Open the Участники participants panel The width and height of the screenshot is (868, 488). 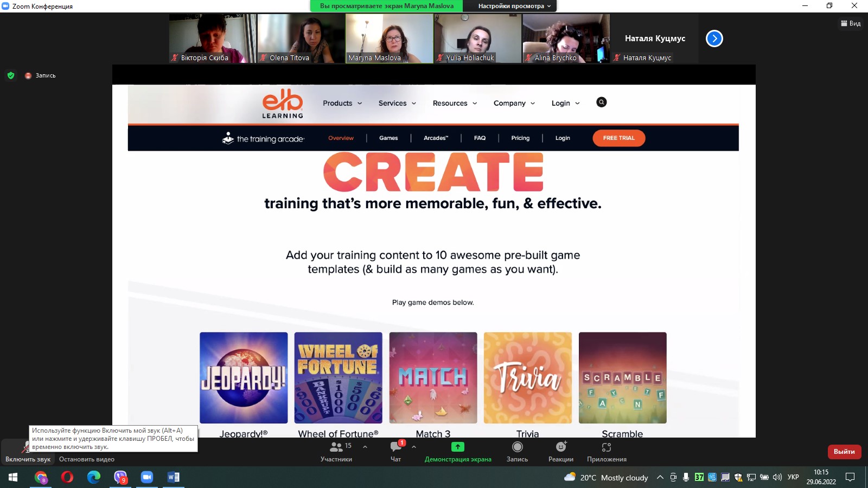coord(336,452)
